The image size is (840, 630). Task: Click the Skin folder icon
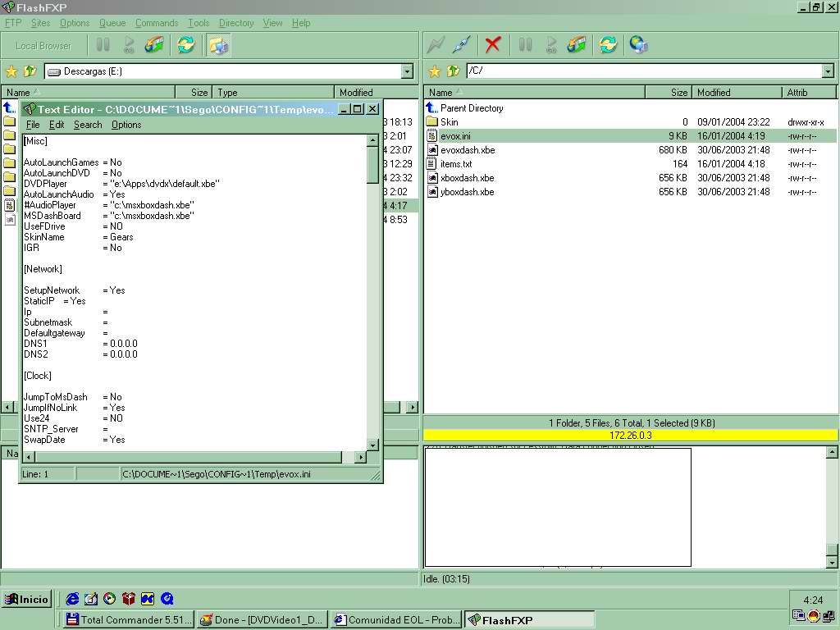pos(431,121)
